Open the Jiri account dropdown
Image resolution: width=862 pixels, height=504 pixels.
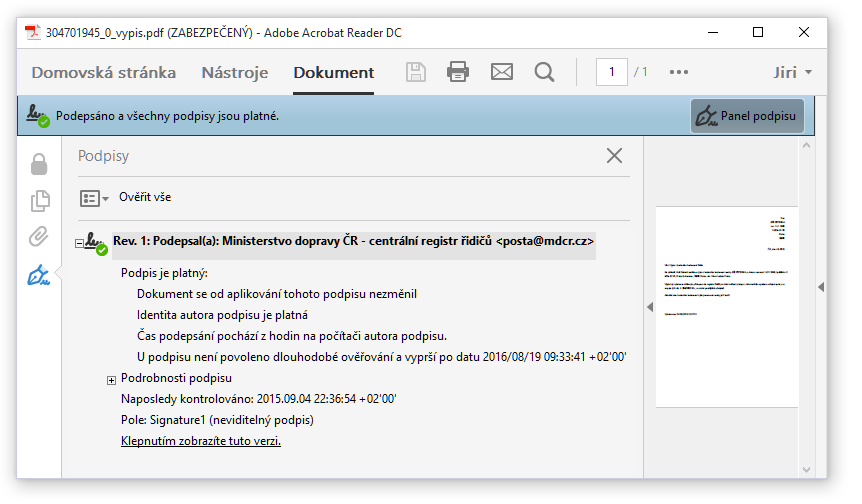coord(792,72)
